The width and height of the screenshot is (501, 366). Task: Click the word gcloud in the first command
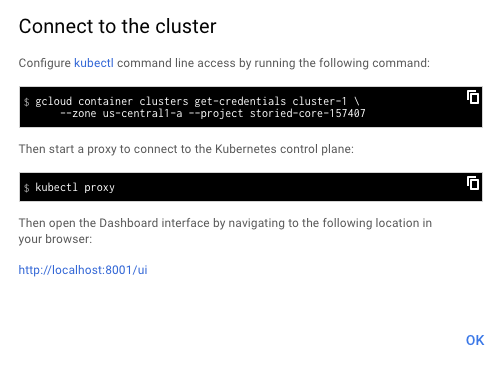tap(53, 101)
